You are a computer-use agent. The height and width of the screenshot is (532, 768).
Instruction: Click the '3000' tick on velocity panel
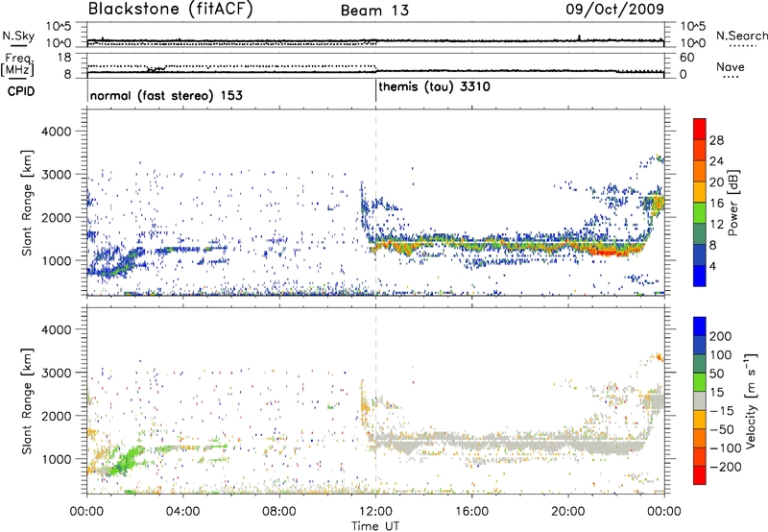56,373
